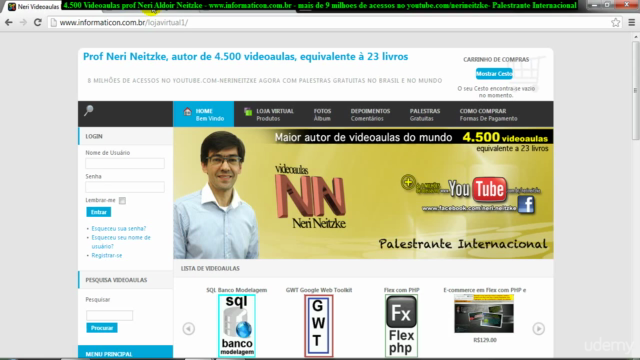Open Esqueceu seu nome de usuário link
Image resolution: width=640 pixels, height=360 pixels.
click(x=121, y=242)
